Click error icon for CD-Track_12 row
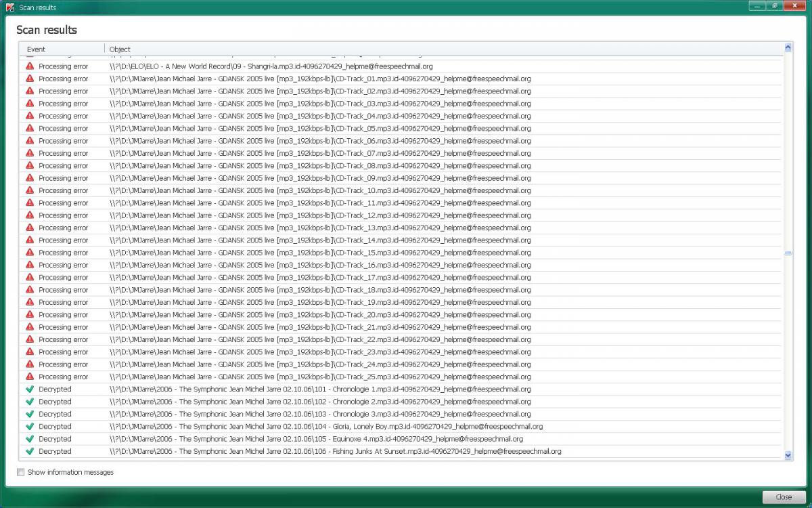The height and width of the screenshot is (508, 812). 30,215
